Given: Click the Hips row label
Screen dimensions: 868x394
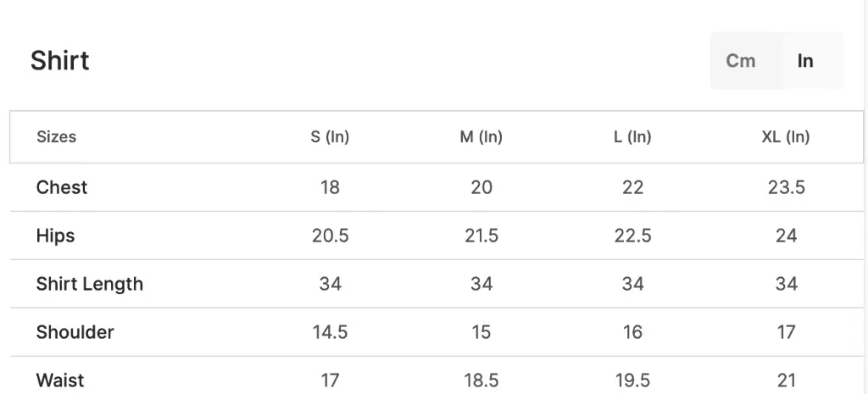Looking at the screenshot, I should pos(55,236).
